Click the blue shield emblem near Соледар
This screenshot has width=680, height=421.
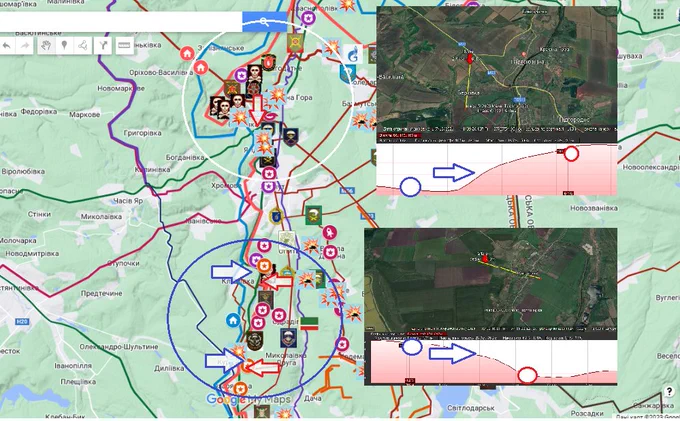[348, 74]
